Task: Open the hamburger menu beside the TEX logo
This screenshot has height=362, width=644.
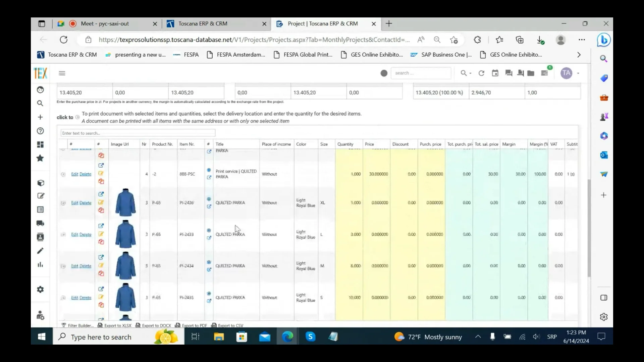Action: (x=62, y=73)
